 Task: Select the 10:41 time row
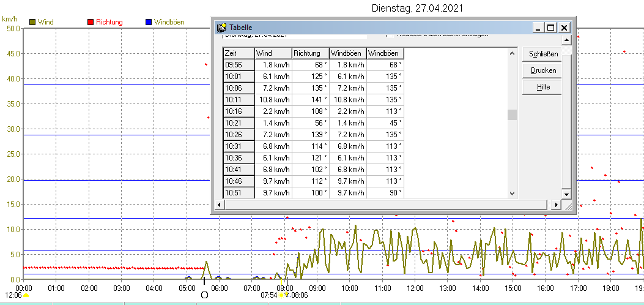coord(239,170)
